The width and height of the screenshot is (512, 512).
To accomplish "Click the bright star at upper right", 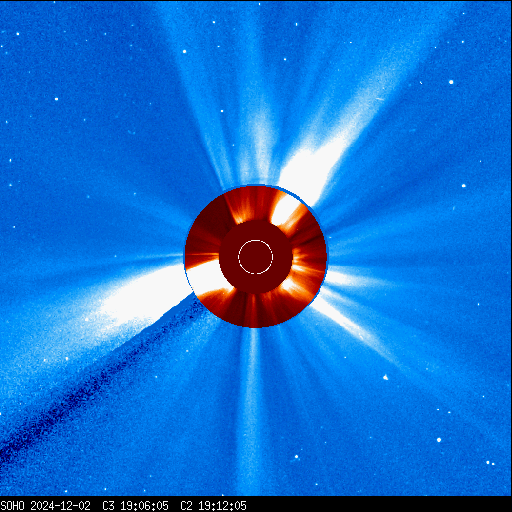I will 451,82.
